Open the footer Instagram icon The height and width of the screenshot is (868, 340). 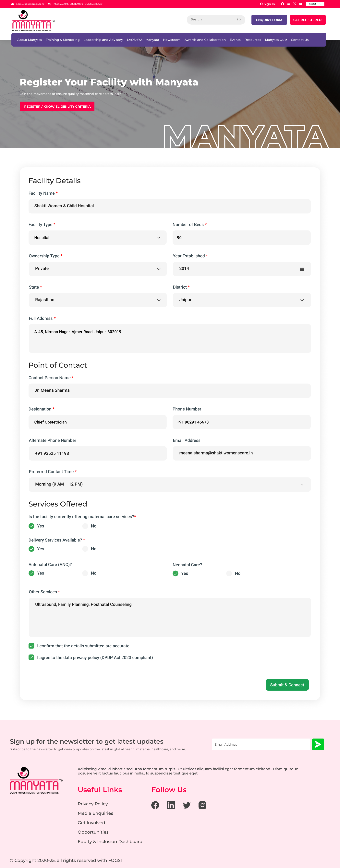tap(202, 805)
